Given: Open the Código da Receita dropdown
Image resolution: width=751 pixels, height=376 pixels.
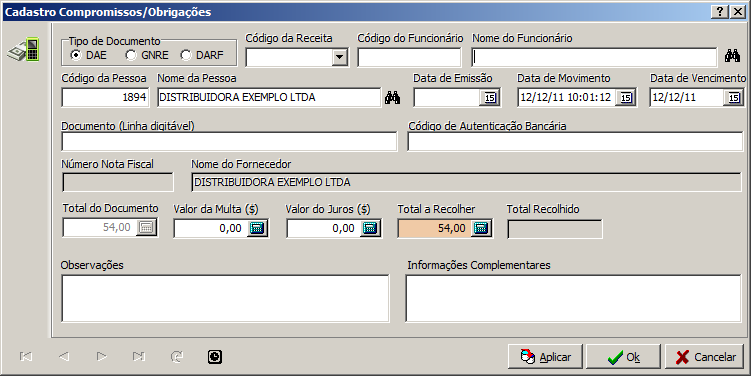Looking at the screenshot, I should [x=340, y=57].
